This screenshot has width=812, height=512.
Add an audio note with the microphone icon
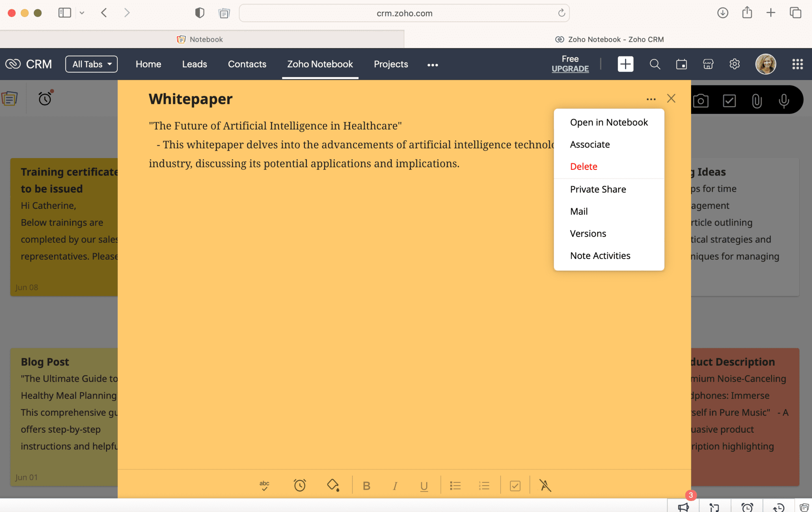coord(784,101)
